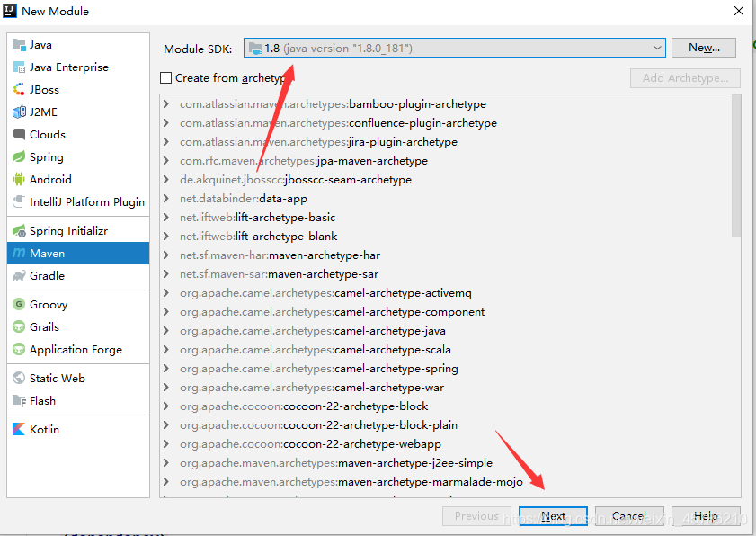Select the Android robot icon
Screen dimensions: 756x536
click(x=19, y=180)
